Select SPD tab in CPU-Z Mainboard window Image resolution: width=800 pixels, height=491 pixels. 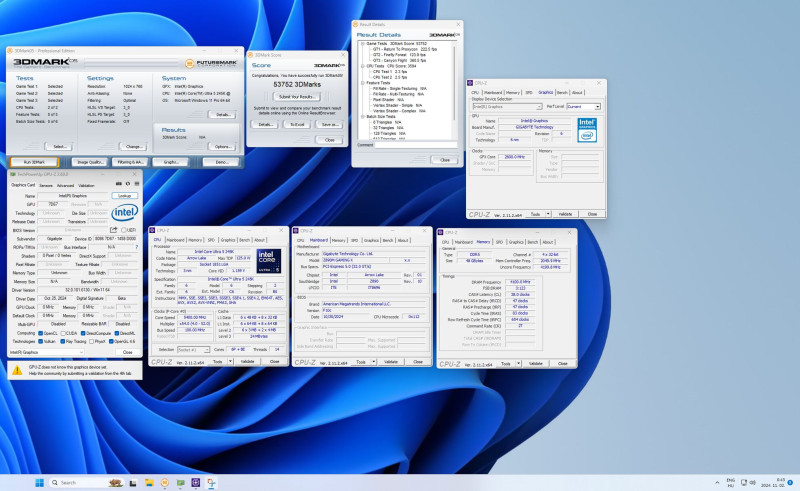tap(354, 240)
